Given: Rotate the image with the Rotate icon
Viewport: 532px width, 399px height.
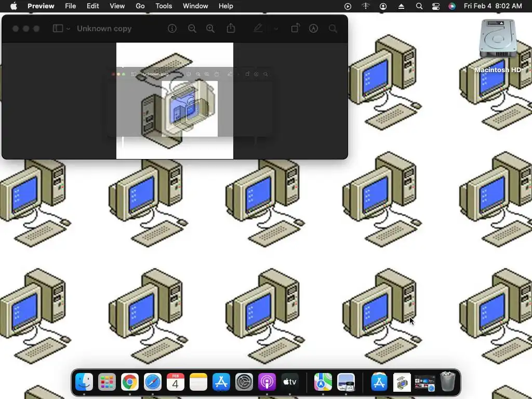Looking at the screenshot, I should [x=295, y=28].
